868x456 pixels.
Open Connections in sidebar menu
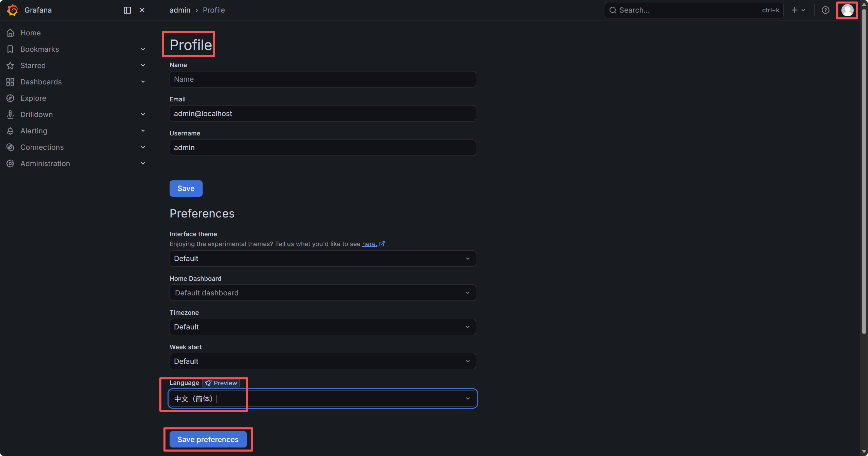pyautogui.click(x=42, y=147)
